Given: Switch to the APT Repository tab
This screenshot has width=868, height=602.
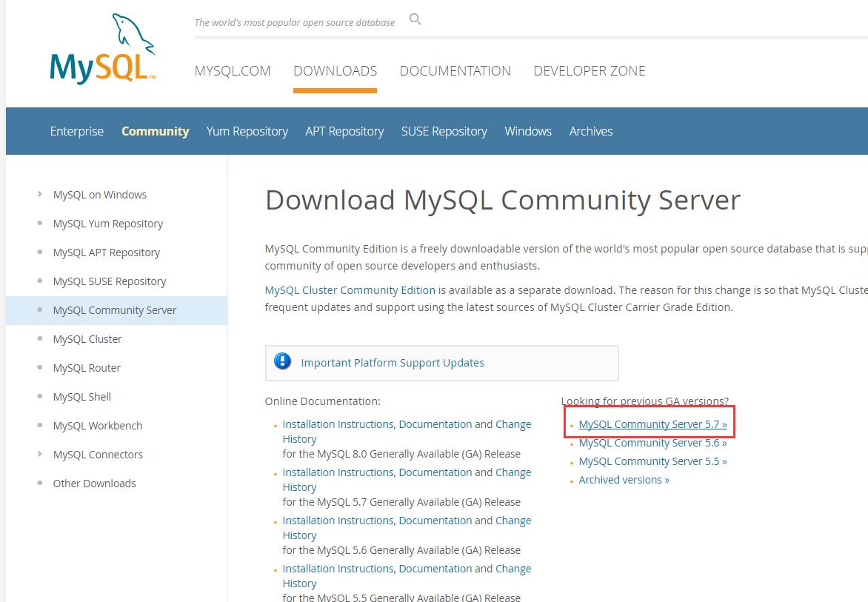Looking at the screenshot, I should [x=344, y=131].
